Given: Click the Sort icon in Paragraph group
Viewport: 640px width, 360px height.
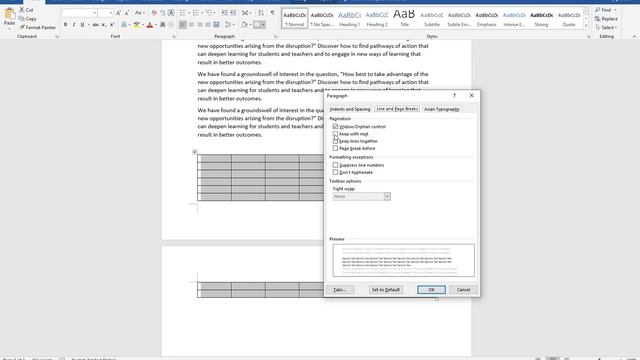Looking at the screenshot, I should point(261,13).
